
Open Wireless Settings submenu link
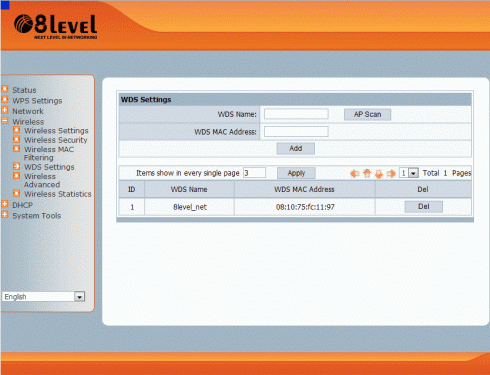pos(56,131)
